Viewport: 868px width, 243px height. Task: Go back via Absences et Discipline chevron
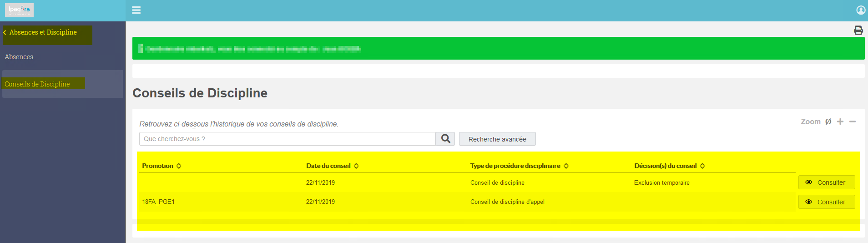click(x=5, y=32)
